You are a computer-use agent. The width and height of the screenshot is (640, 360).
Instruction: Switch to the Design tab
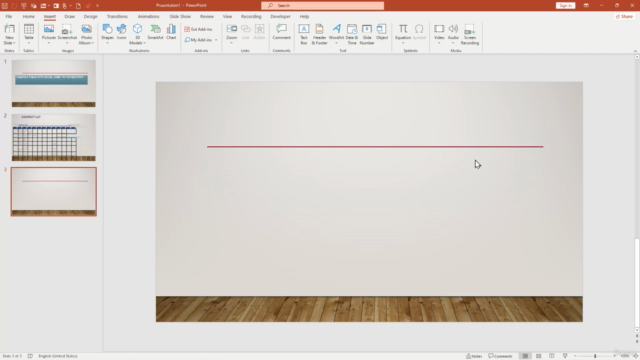pos(91,17)
